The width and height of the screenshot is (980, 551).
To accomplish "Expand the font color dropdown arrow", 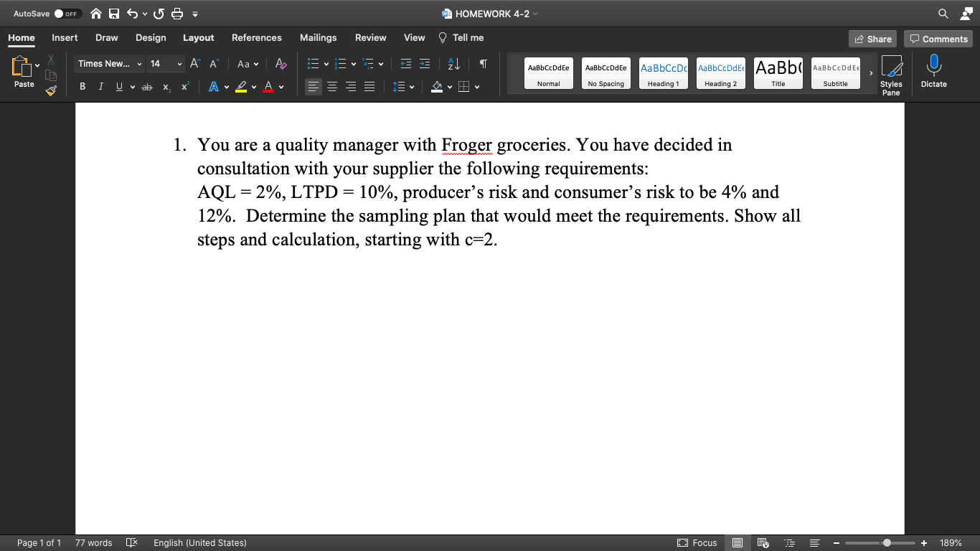I will [x=281, y=88].
